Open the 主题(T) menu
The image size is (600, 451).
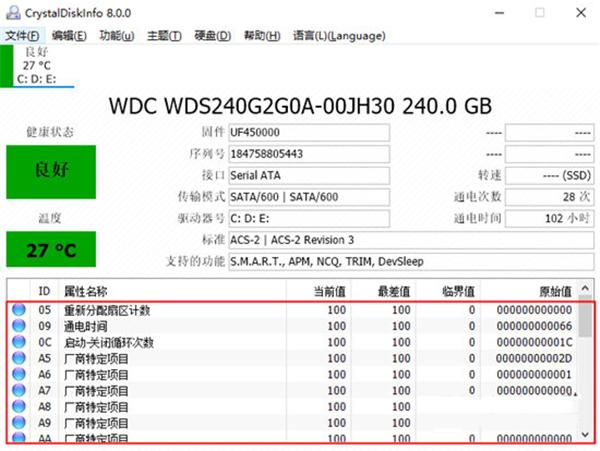164,36
